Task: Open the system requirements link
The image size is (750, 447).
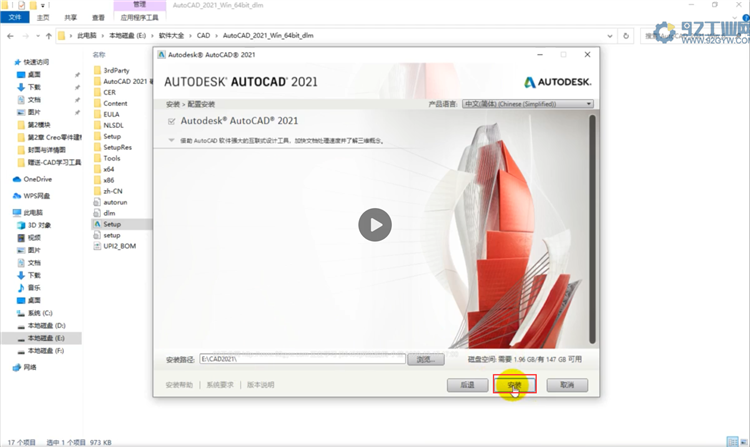Action: 220,385
